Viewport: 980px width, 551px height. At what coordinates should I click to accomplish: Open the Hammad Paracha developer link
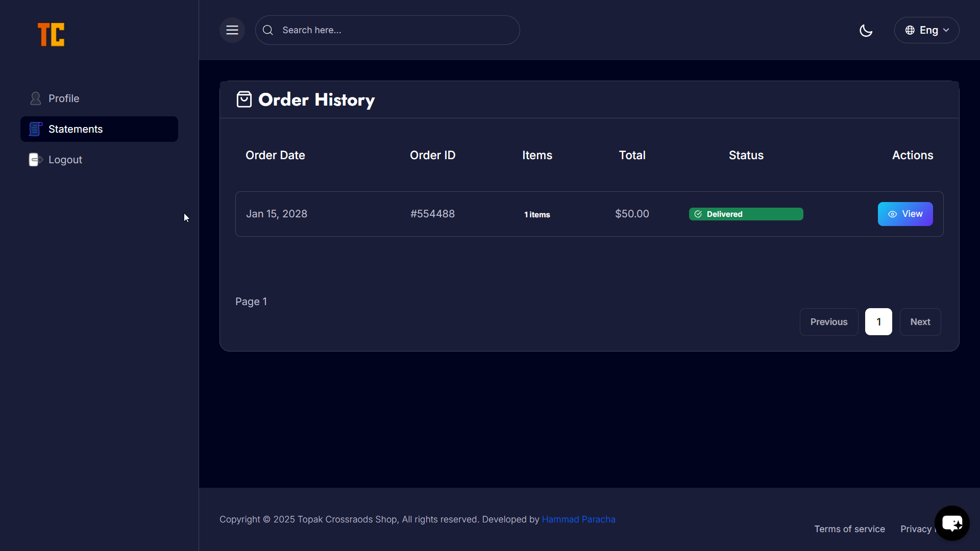[x=578, y=519]
